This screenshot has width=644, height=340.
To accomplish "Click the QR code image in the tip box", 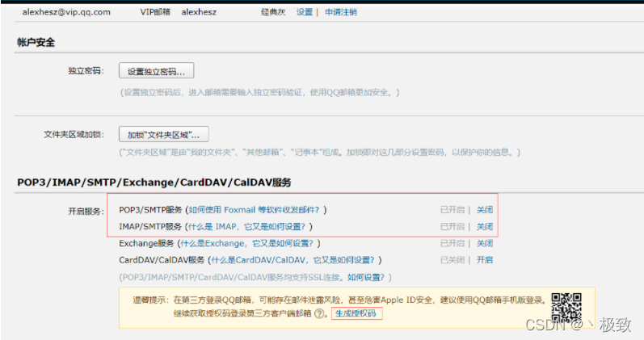I will (x=566, y=308).
